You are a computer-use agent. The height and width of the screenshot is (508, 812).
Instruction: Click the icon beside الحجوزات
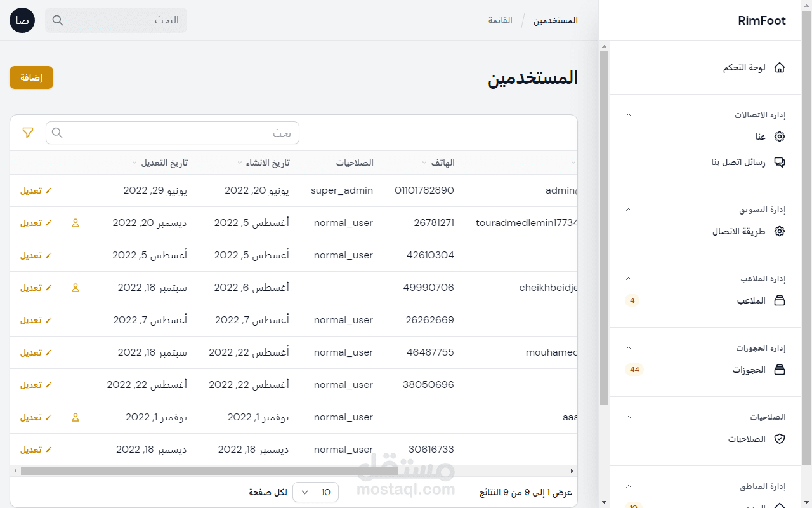[780, 370]
